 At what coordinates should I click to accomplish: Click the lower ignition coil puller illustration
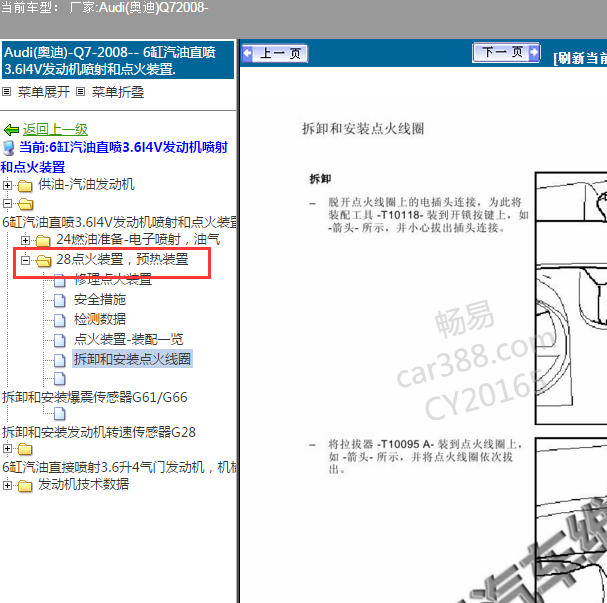point(571,520)
